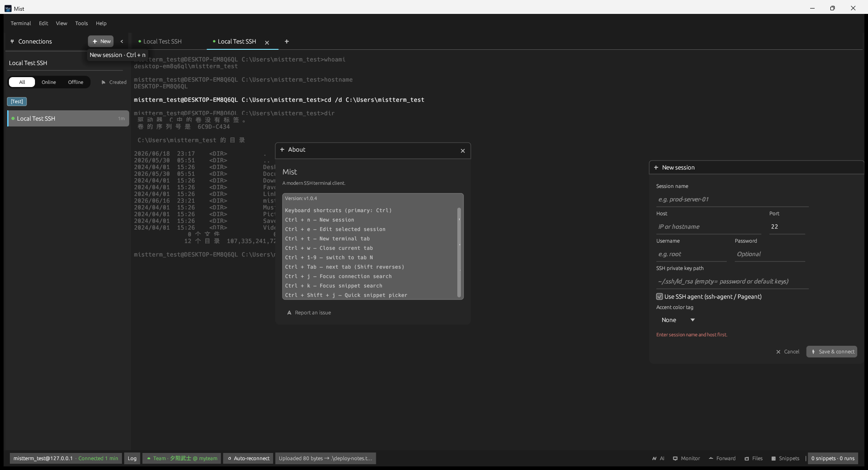Click the Host input field

coord(708,226)
